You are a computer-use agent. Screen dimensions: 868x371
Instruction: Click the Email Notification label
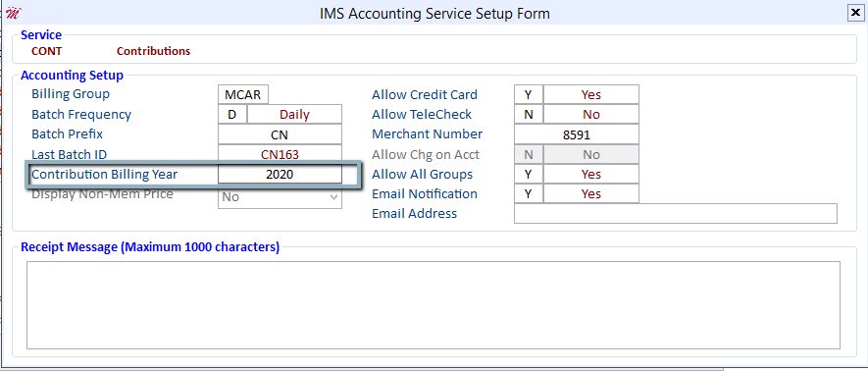[x=425, y=193]
